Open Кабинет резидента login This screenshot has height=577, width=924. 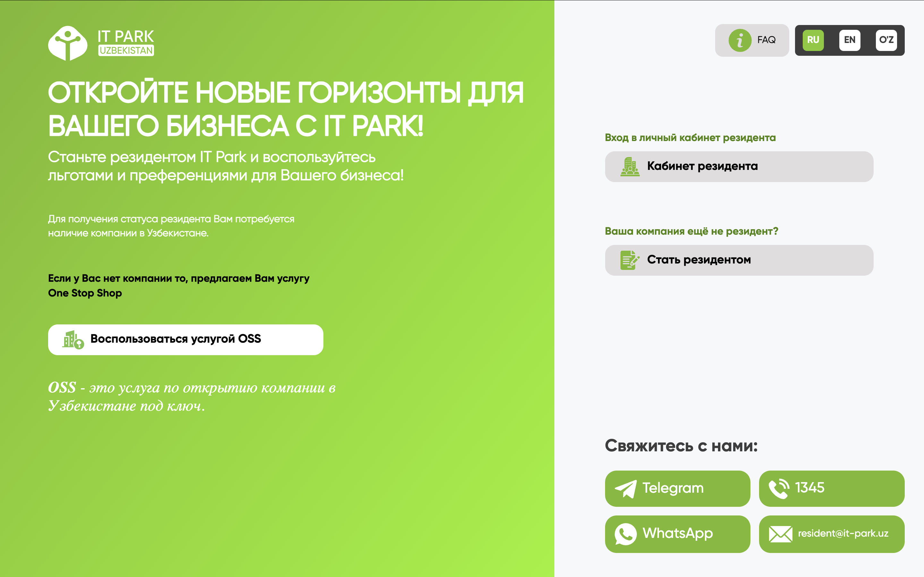click(739, 167)
